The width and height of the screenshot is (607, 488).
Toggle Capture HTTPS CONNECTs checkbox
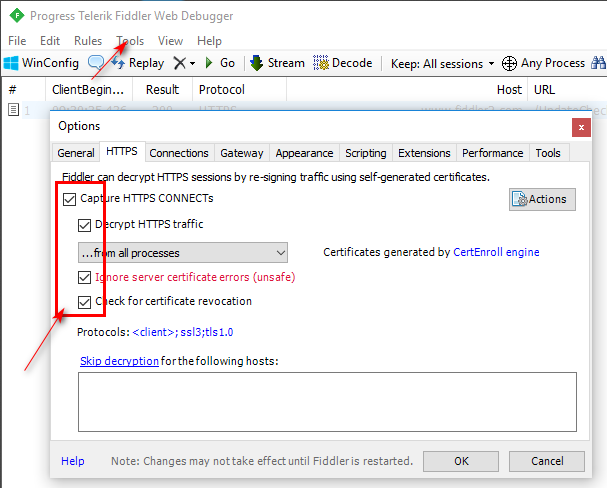point(69,199)
